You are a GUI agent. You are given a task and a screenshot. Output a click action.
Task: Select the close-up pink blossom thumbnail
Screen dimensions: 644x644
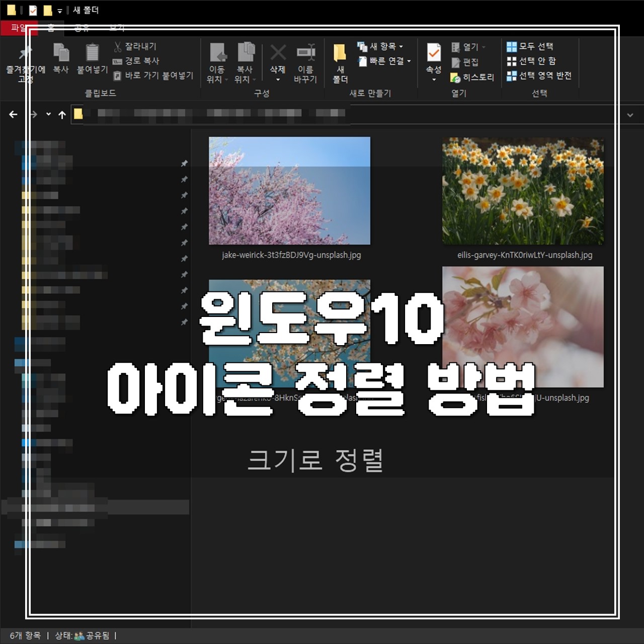[523, 327]
